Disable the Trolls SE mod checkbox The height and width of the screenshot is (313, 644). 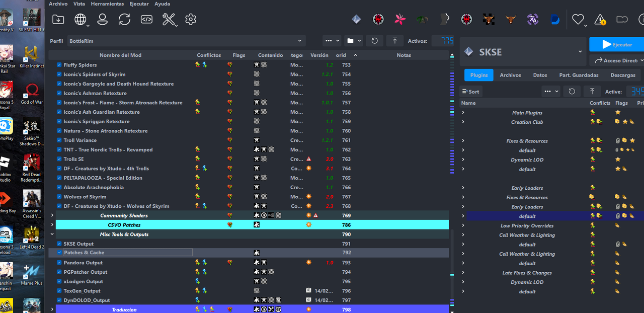pos(59,159)
